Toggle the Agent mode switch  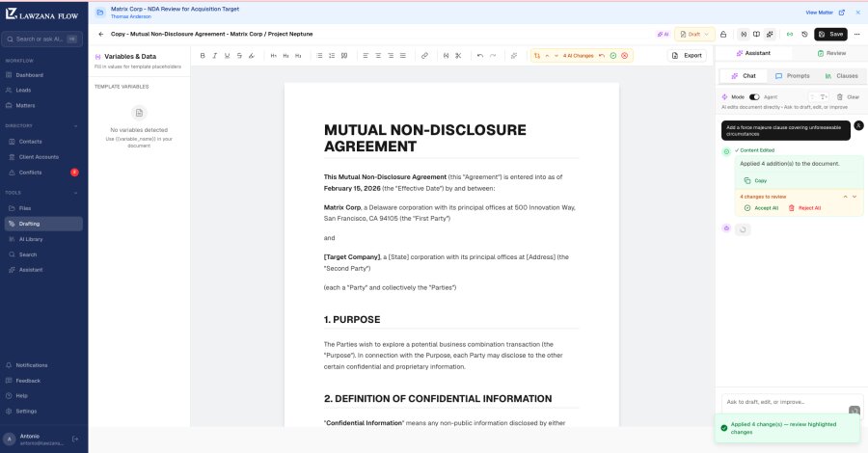[x=754, y=96]
